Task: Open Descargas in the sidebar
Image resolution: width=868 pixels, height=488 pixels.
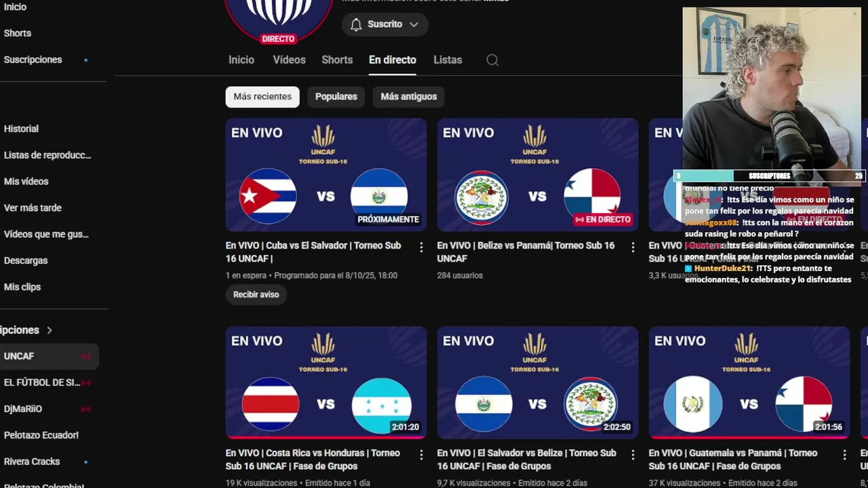Action: [26, 261]
